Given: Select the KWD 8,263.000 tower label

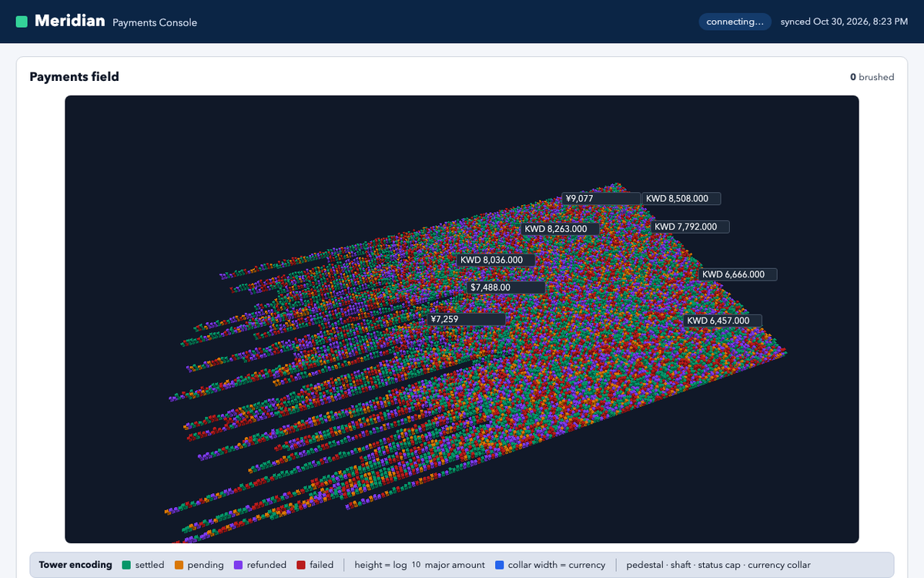Looking at the screenshot, I should [561, 229].
